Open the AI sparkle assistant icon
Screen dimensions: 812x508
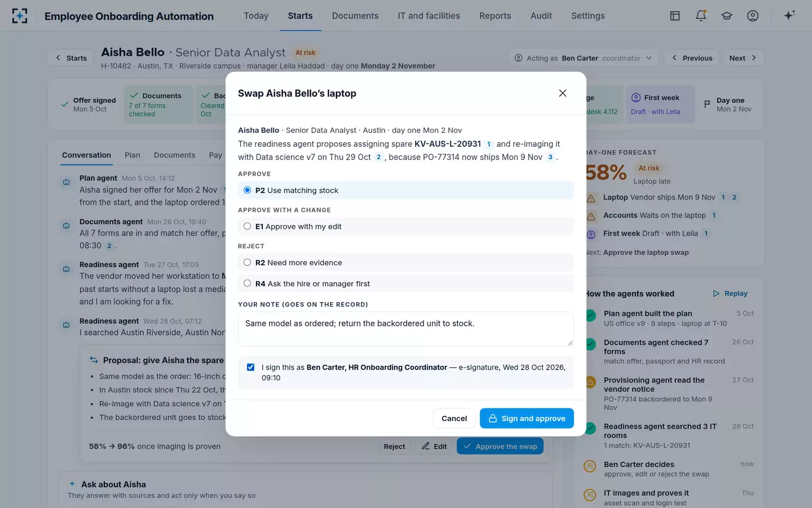point(789,15)
